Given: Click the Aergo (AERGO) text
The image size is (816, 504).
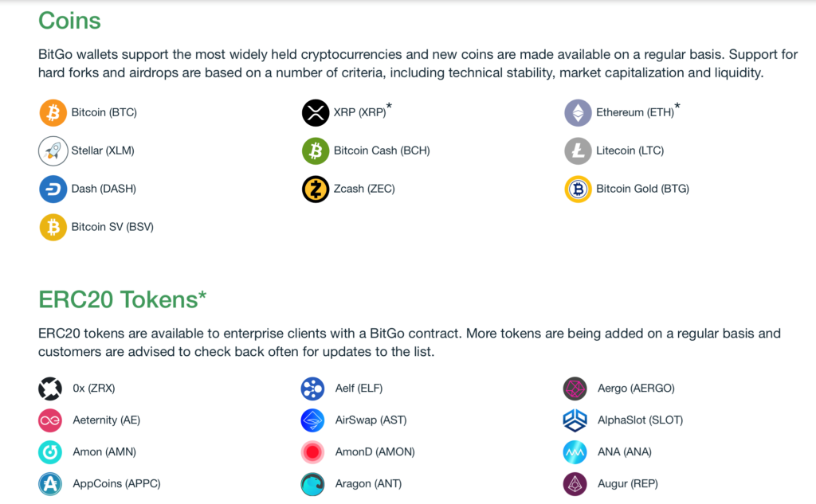Looking at the screenshot, I should coord(636,389).
